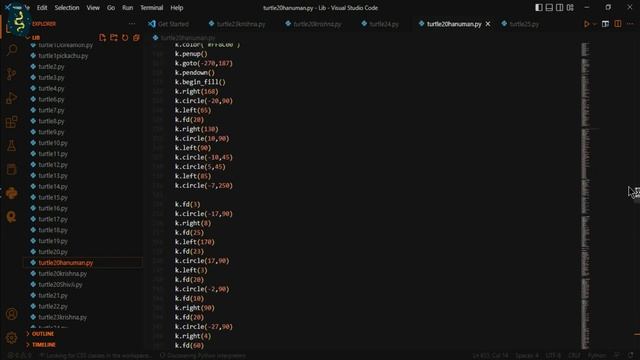This screenshot has height=360, width=640.
Task: Open turtle6.py in explorer
Action: (x=51, y=99)
